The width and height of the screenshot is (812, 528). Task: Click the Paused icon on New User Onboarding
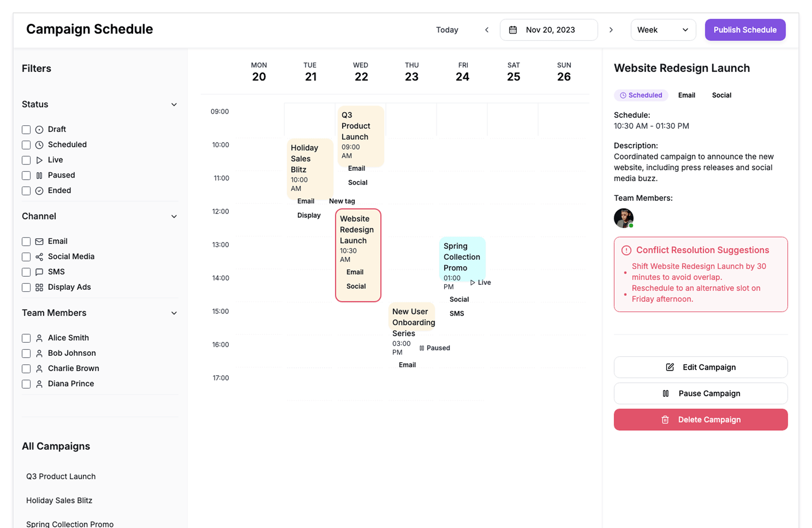pyautogui.click(x=422, y=348)
